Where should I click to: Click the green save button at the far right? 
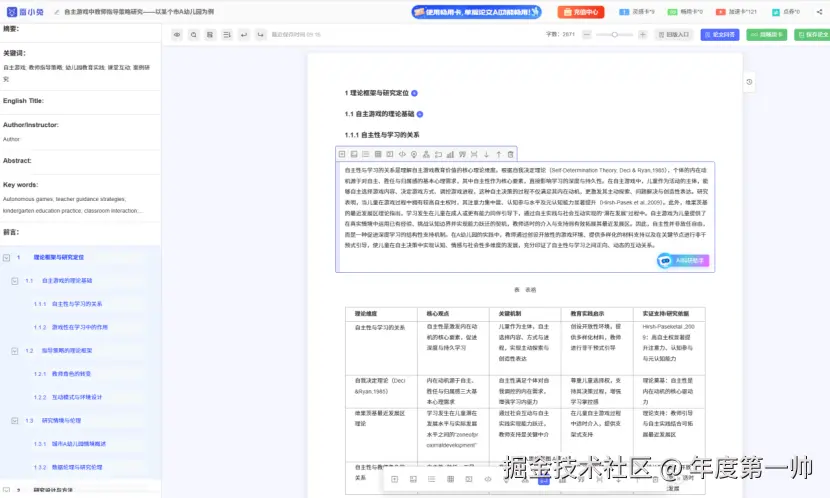pos(812,34)
